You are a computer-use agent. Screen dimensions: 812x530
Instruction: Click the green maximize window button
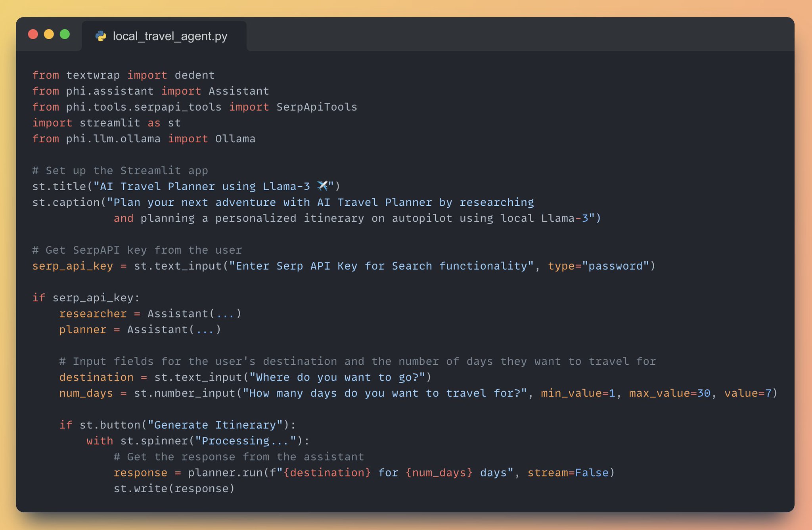point(65,34)
